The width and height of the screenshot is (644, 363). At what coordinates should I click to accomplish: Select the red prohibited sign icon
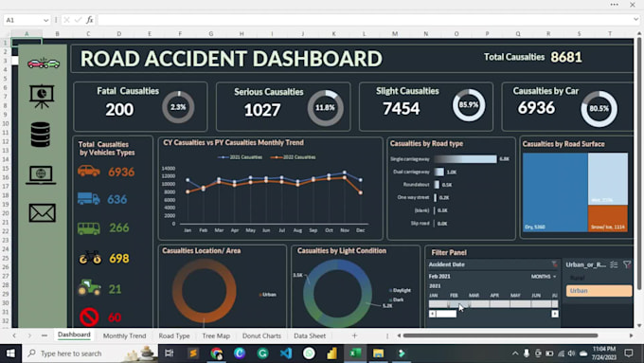[x=89, y=317]
